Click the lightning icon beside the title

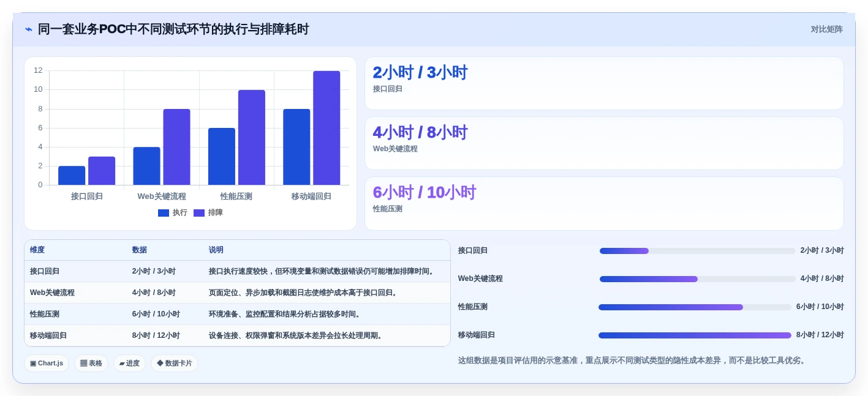point(29,29)
